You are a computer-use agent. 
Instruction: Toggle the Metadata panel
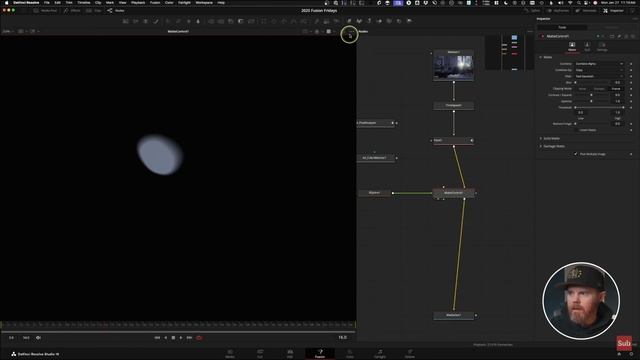586,11
